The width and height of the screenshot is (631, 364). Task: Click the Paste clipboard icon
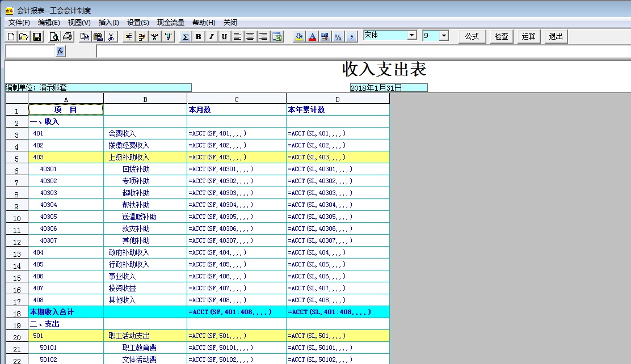coord(98,37)
